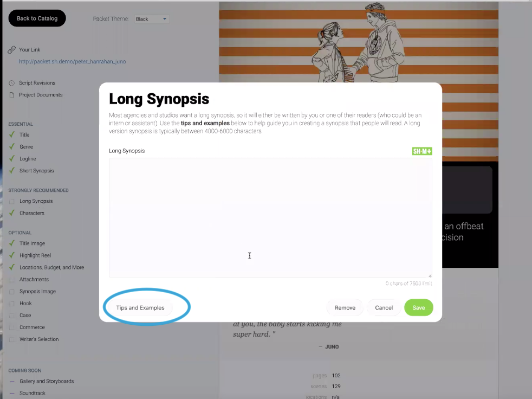Image resolution: width=532 pixels, height=399 pixels.
Task: Check the Hook checkbox
Action: point(12,304)
